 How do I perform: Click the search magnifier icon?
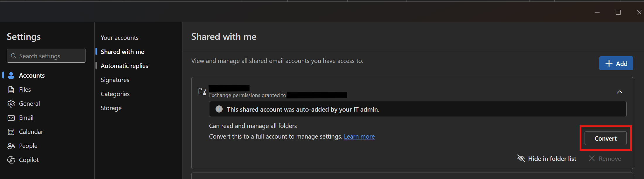click(x=13, y=56)
